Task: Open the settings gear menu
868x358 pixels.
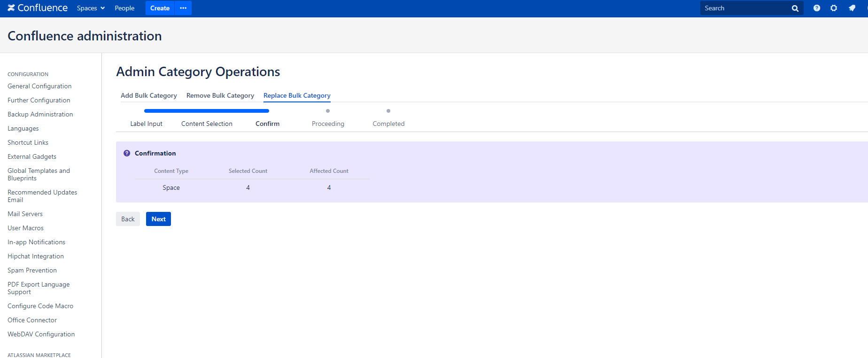Action: coord(834,8)
